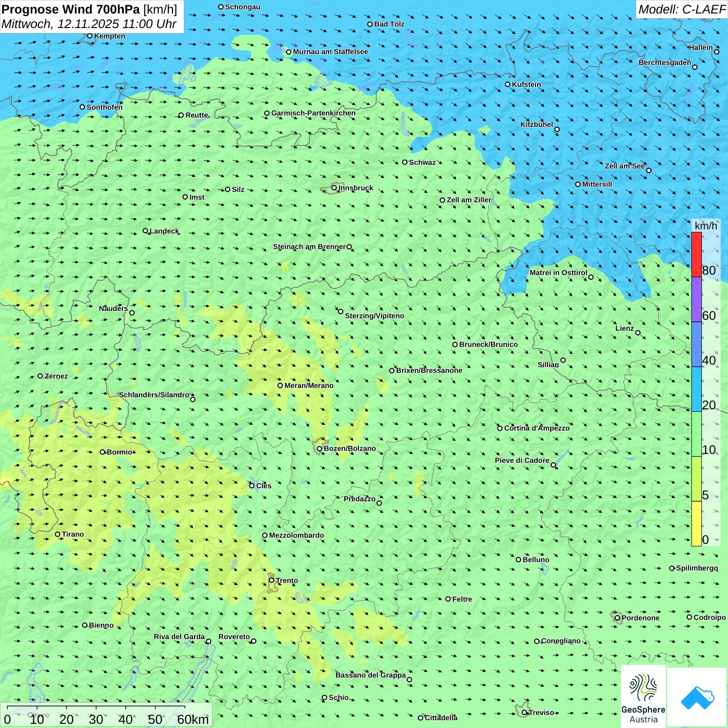
Task: Select the Cortina d'Ampezzo marker circle
Action: tap(500, 428)
